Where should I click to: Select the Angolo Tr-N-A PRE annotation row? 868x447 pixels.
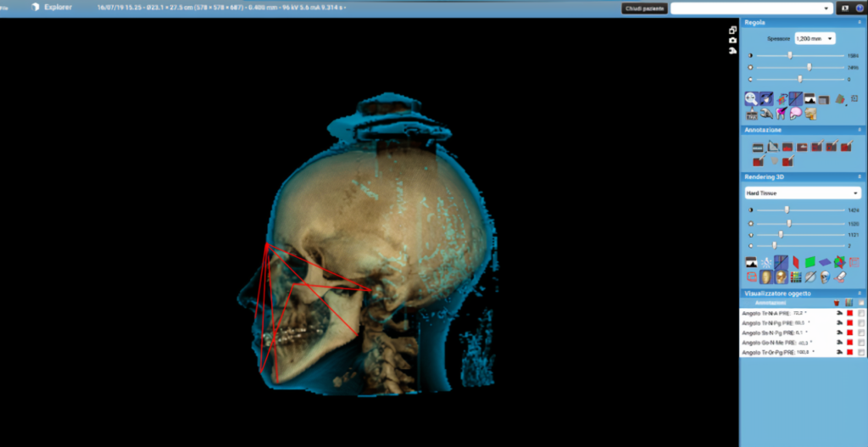click(803, 314)
